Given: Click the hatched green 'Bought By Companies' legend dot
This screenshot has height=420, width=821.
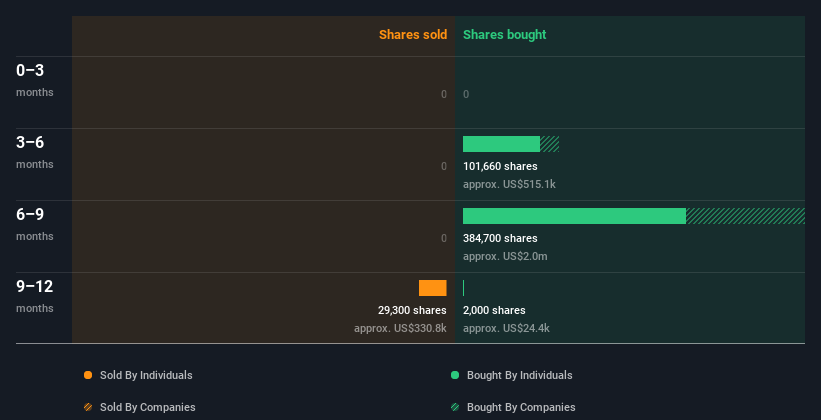Looking at the screenshot, I should (455, 407).
